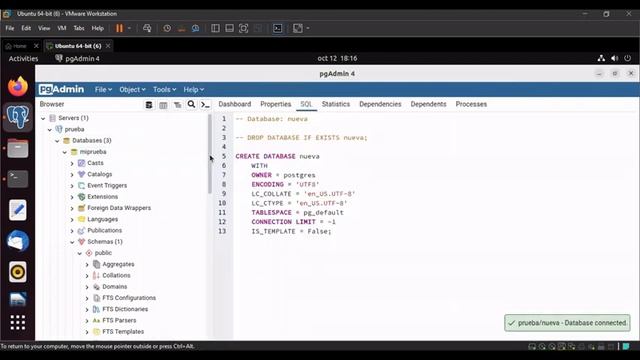
Task: Switch to the Statistics tab
Action: (x=336, y=104)
